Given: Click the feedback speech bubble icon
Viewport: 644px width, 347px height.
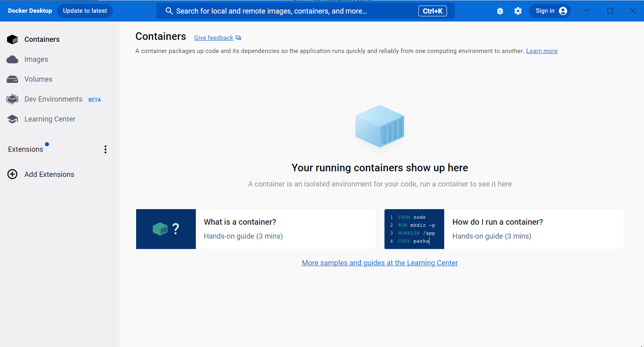Looking at the screenshot, I should coord(238,38).
